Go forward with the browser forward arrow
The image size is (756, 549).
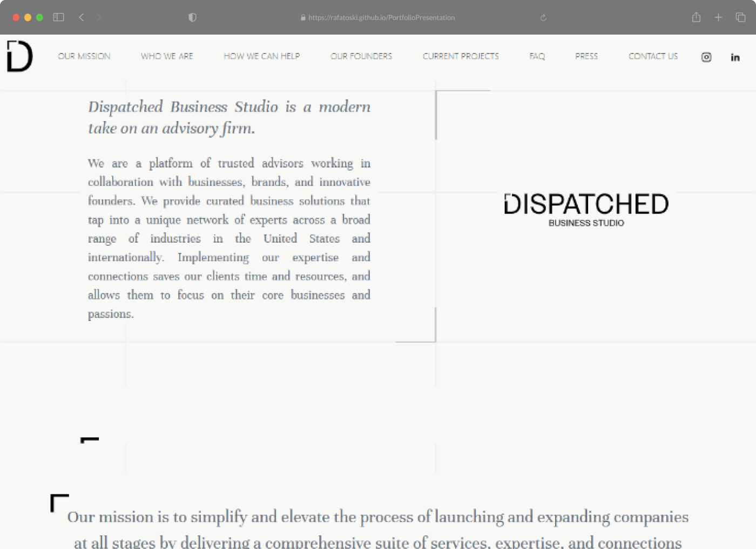tap(99, 17)
